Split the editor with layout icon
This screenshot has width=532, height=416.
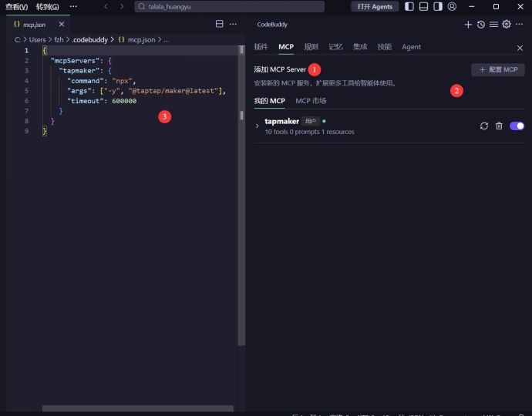(x=220, y=24)
